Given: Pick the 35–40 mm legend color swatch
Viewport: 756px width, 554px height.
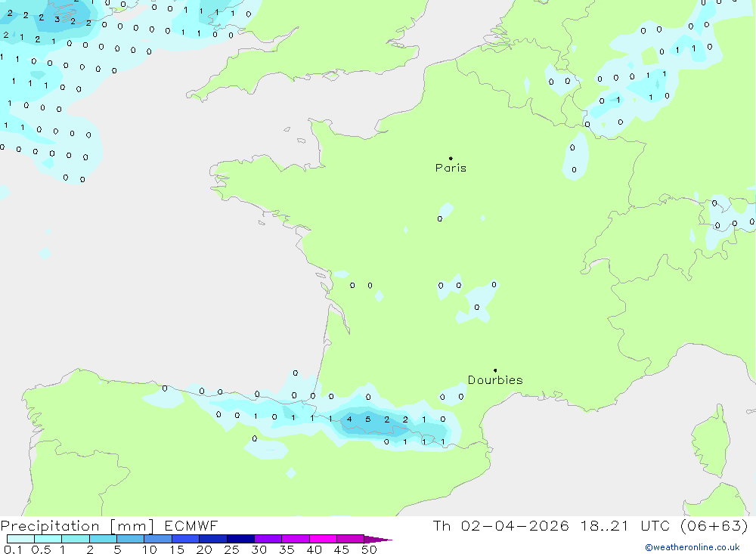Looking at the screenshot, I should (296, 539).
